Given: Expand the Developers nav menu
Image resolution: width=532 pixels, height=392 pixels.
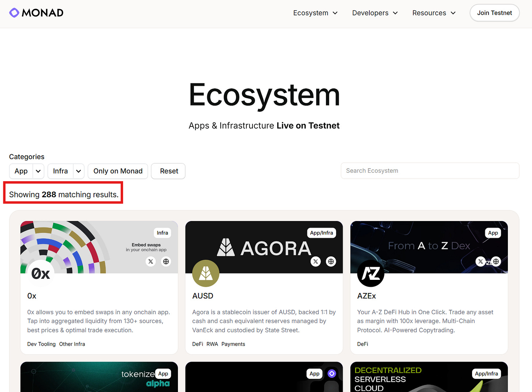Looking at the screenshot, I should 375,13.
